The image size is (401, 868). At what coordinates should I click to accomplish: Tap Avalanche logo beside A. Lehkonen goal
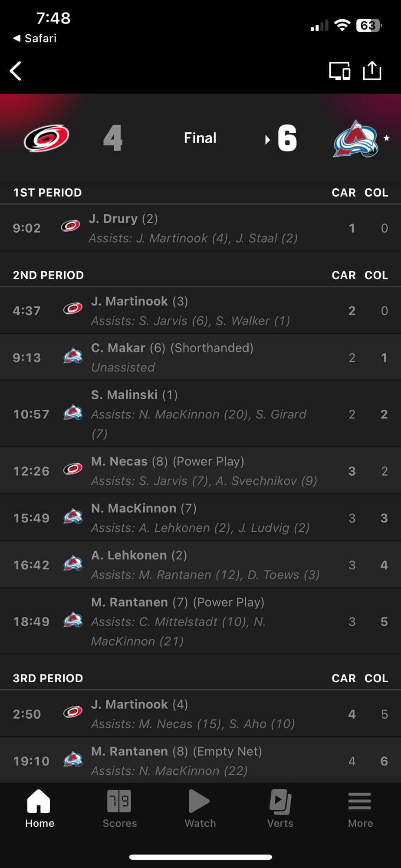click(x=73, y=565)
